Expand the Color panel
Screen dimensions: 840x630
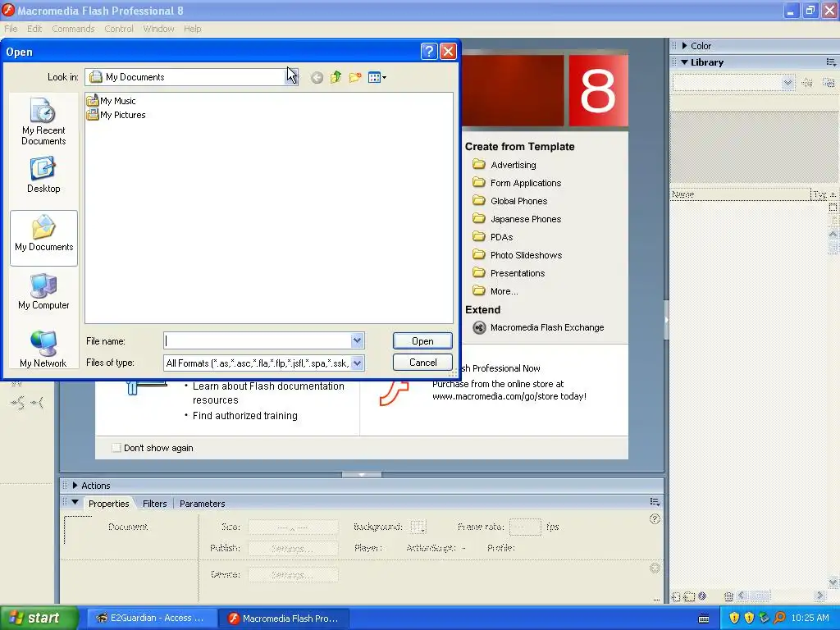pos(684,46)
